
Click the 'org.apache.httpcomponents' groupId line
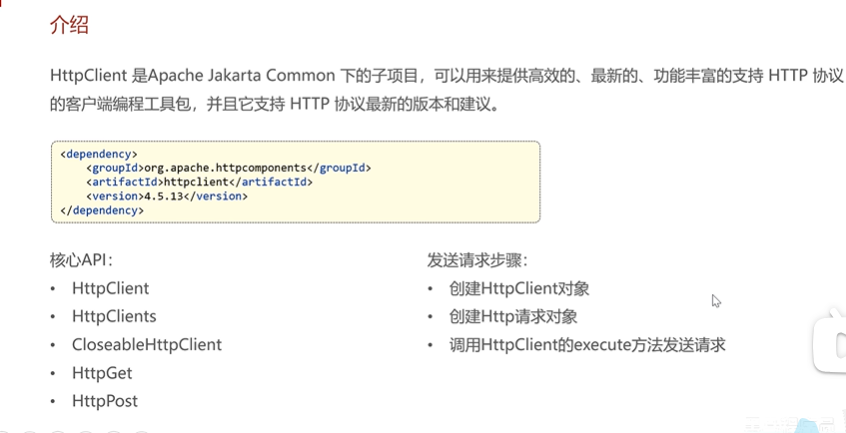pyautogui.click(x=229, y=168)
